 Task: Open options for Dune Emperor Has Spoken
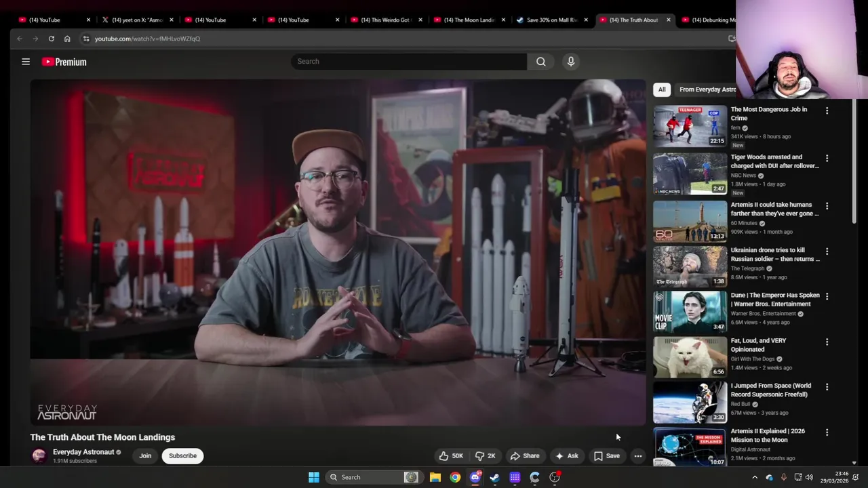(x=827, y=296)
